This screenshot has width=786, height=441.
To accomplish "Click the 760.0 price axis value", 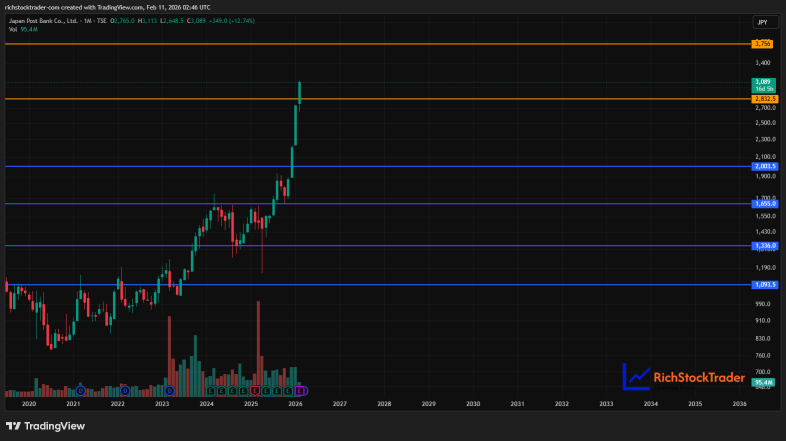I will 764,355.
